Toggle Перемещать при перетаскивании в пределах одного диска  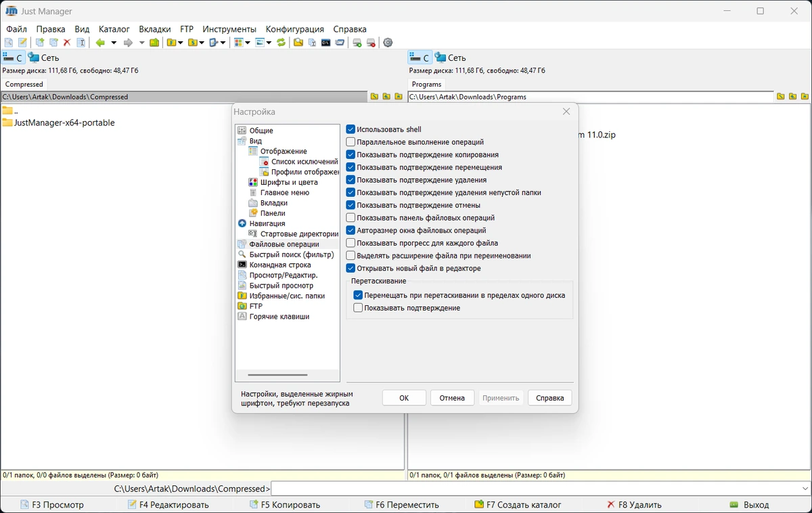pos(358,295)
